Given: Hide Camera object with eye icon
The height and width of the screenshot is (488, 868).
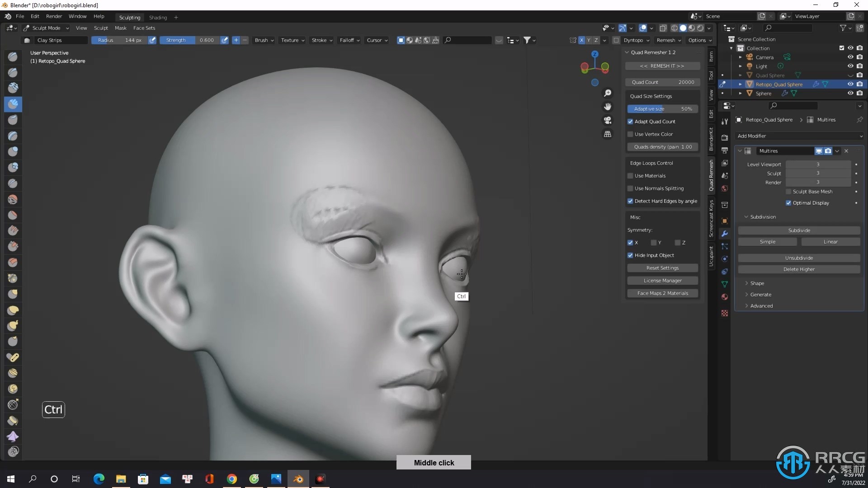Looking at the screenshot, I should point(850,57).
